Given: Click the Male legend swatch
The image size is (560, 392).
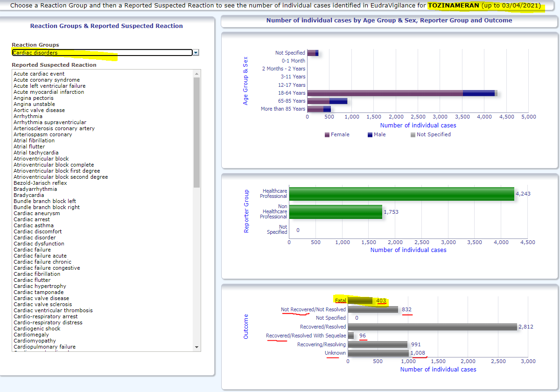Looking at the screenshot, I should pyautogui.click(x=370, y=135).
